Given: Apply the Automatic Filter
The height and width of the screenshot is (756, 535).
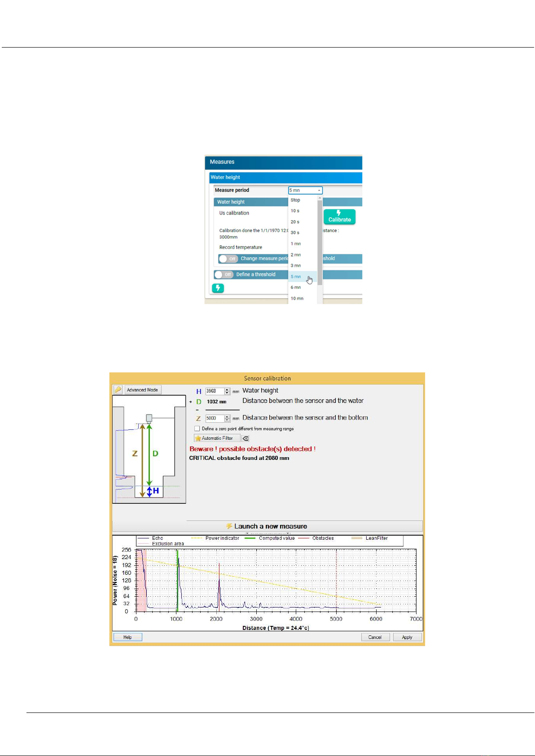Looking at the screenshot, I should pyautogui.click(x=217, y=438).
